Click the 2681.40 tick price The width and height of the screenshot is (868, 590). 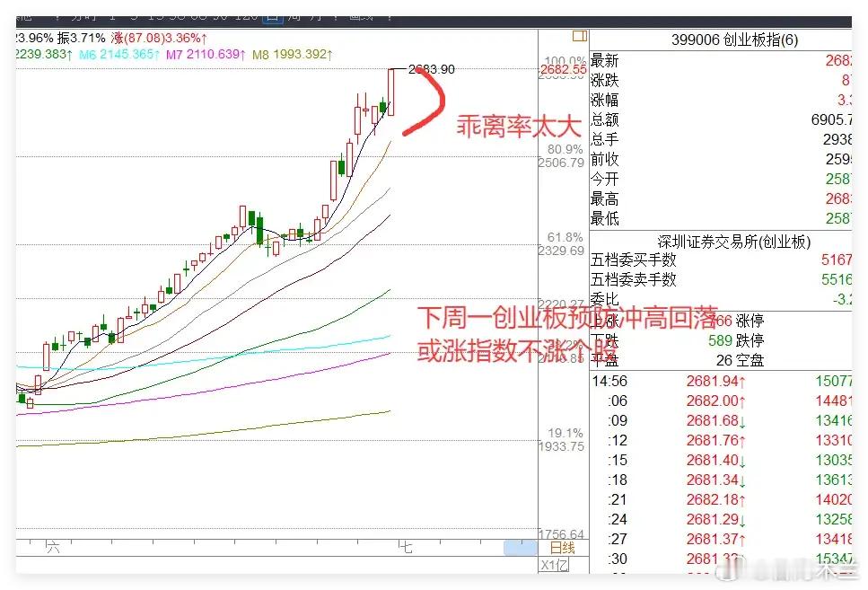click(715, 461)
